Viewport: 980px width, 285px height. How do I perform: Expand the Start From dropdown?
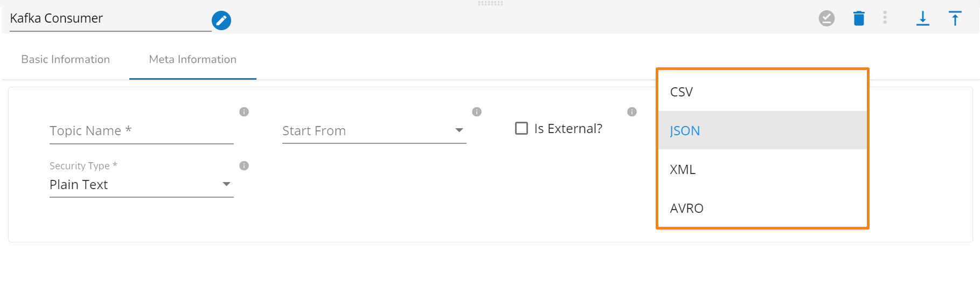374,131
